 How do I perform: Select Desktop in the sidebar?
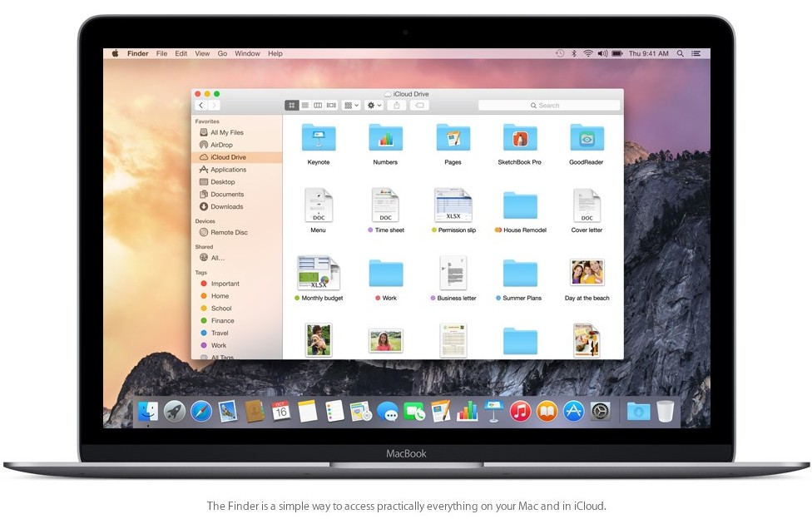coord(236,182)
